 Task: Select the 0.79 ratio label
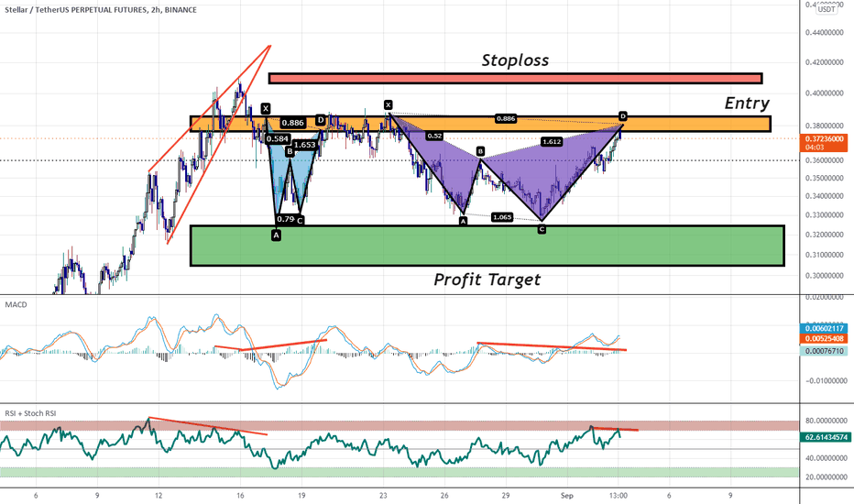click(285, 219)
